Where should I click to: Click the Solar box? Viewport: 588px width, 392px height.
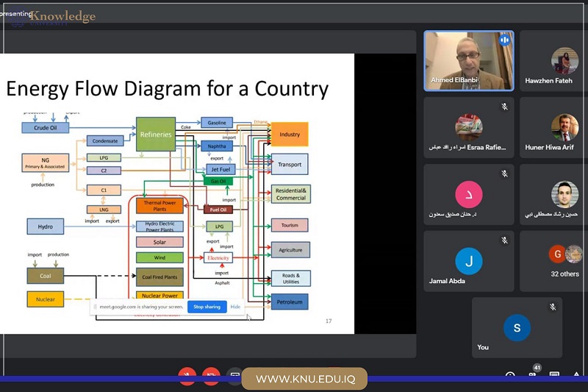pos(159,242)
